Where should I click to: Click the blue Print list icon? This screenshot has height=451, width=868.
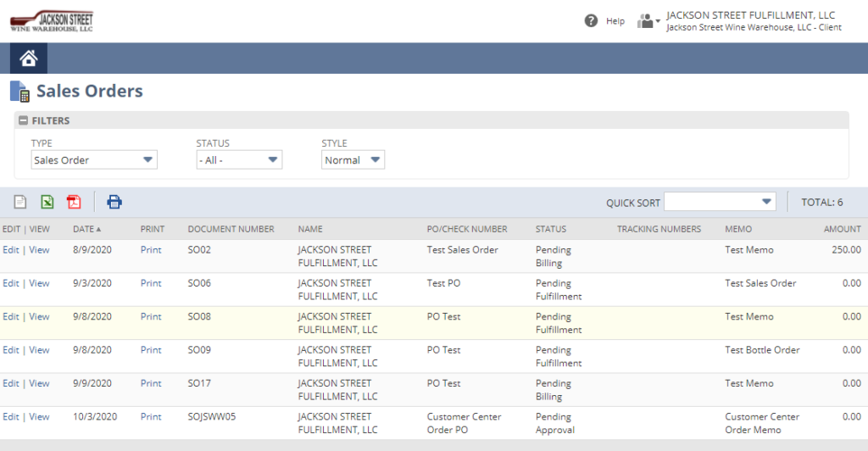(x=114, y=202)
